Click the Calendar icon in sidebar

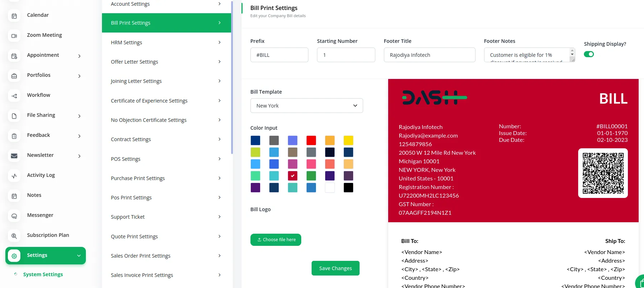[14, 15]
